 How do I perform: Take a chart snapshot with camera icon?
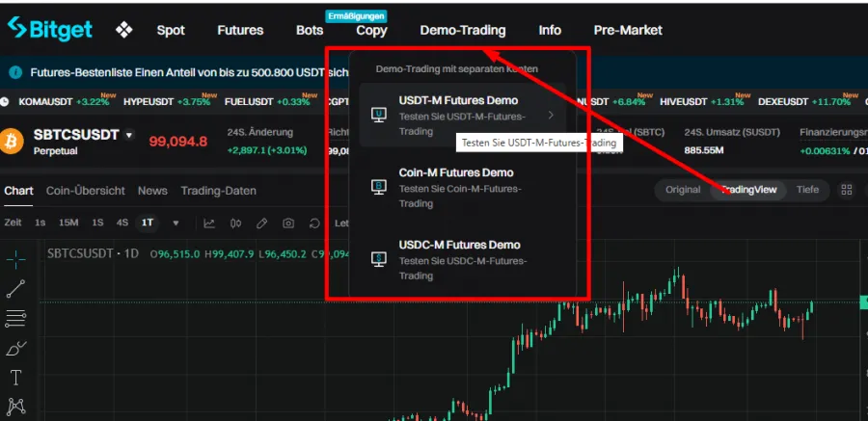tap(287, 223)
